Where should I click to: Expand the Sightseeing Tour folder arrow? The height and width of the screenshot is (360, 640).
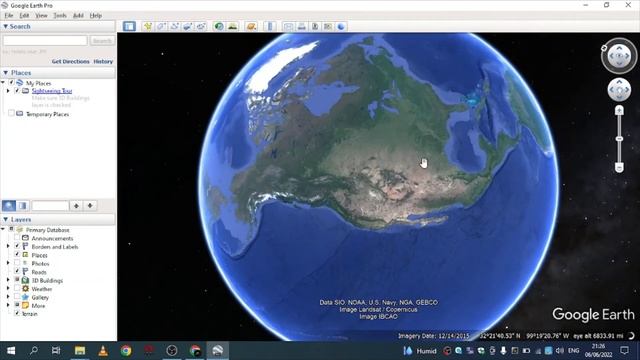click(8, 91)
